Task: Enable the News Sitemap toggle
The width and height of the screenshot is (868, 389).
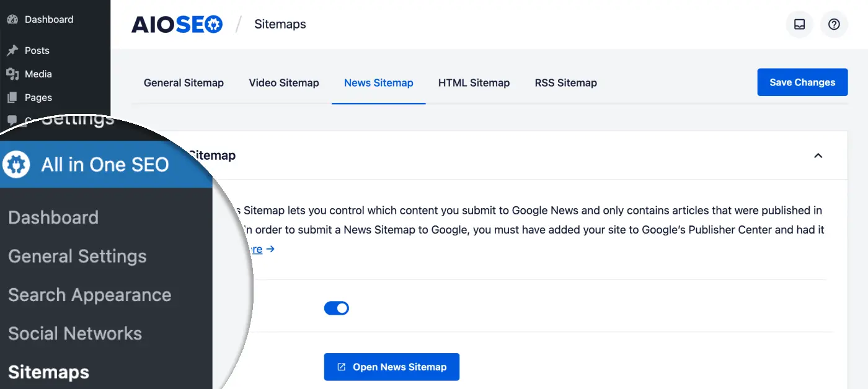Action: (x=337, y=308)
